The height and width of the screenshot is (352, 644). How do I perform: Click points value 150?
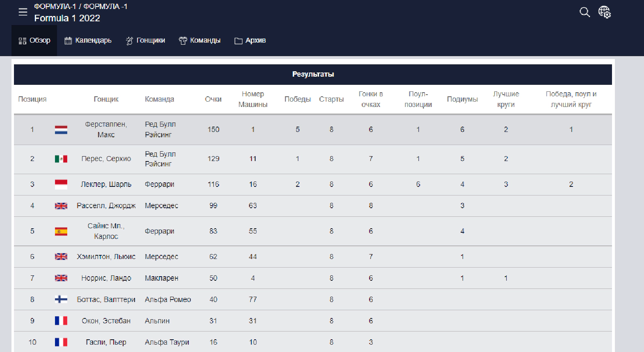point(213,129)
